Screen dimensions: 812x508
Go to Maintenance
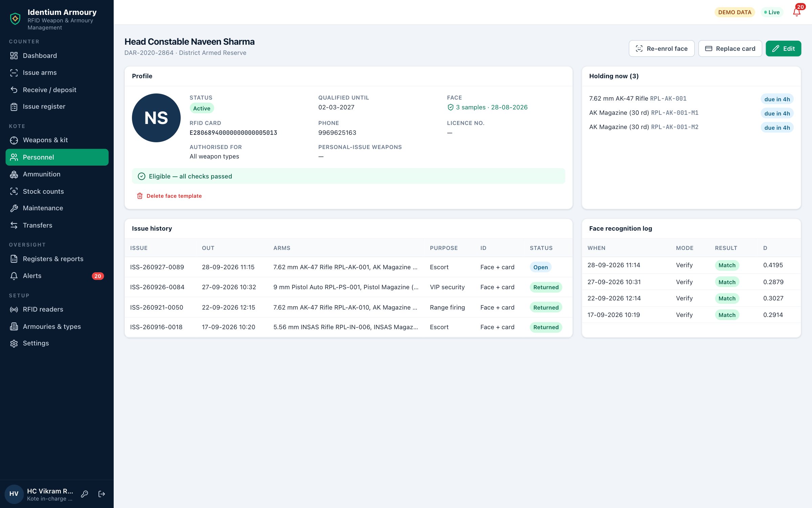[57, 208]
